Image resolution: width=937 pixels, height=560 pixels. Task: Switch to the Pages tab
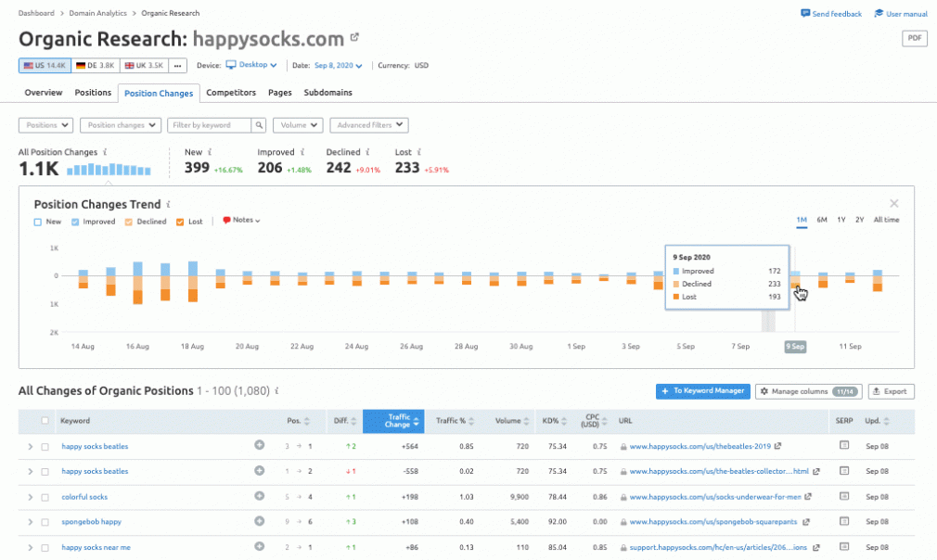tap(279, 93)
